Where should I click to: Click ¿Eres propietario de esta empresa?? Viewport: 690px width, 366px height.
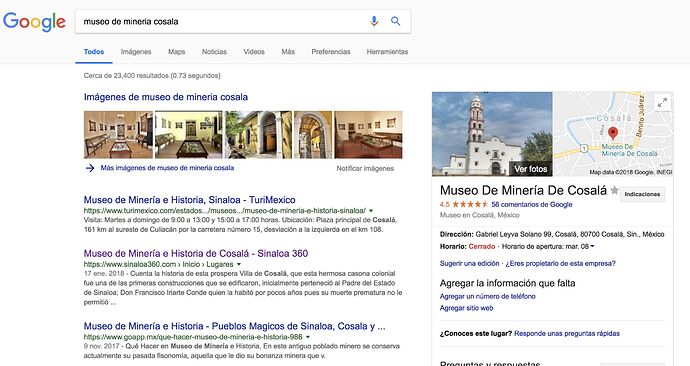(x=561, y=264)
